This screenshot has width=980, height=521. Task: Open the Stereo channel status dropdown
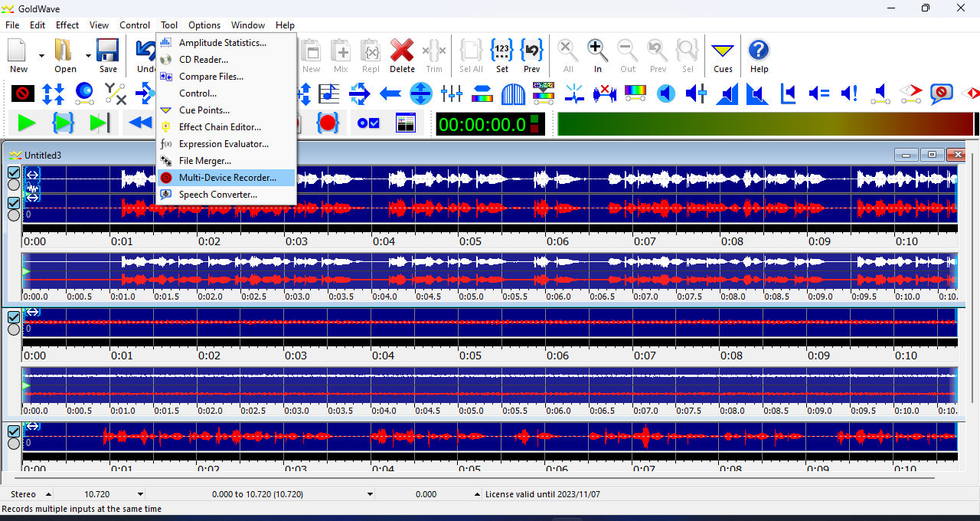pos(48,495)
